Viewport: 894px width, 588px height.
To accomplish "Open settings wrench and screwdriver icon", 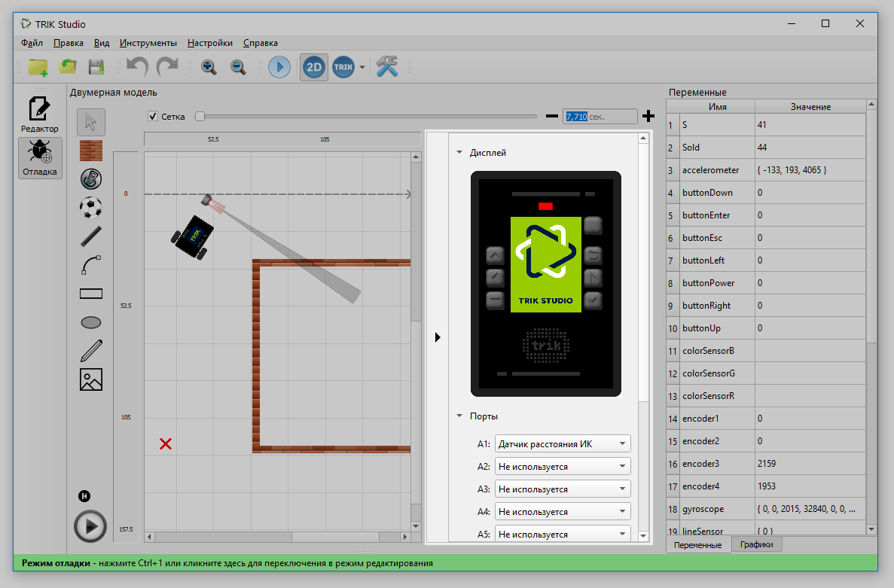I will tap(387, 67).
